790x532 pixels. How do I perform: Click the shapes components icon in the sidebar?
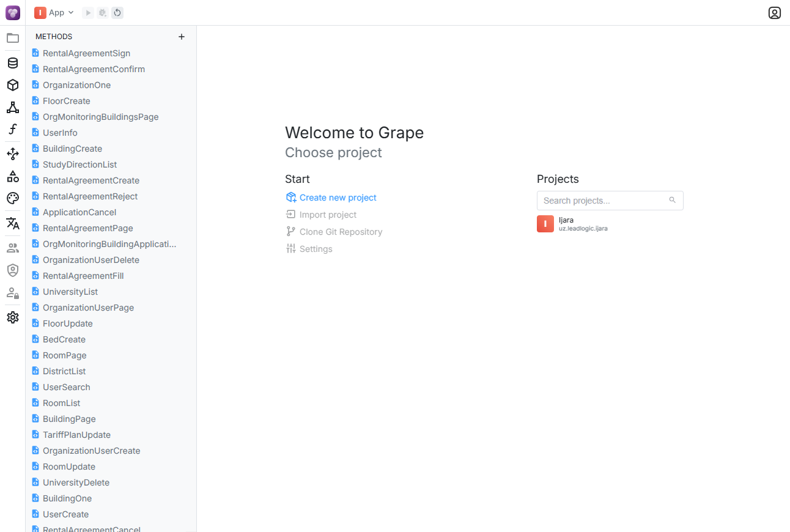[x=12, y=176]
